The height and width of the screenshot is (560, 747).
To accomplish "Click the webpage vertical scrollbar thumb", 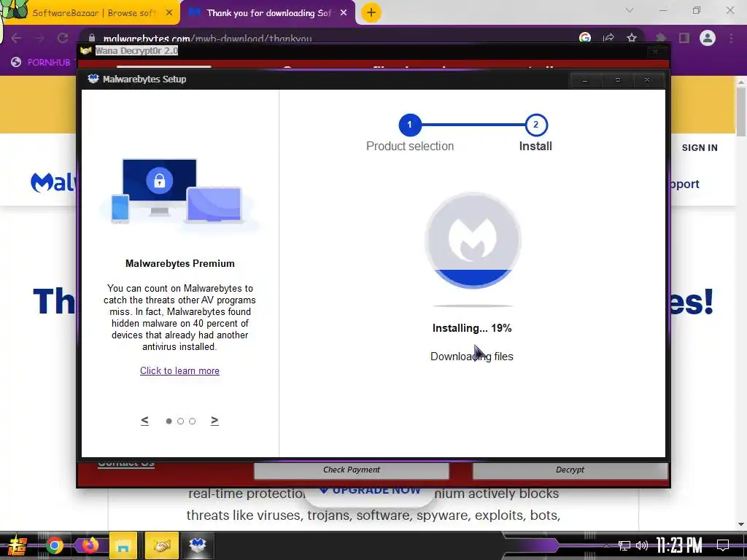I will [x=740, y=112].
